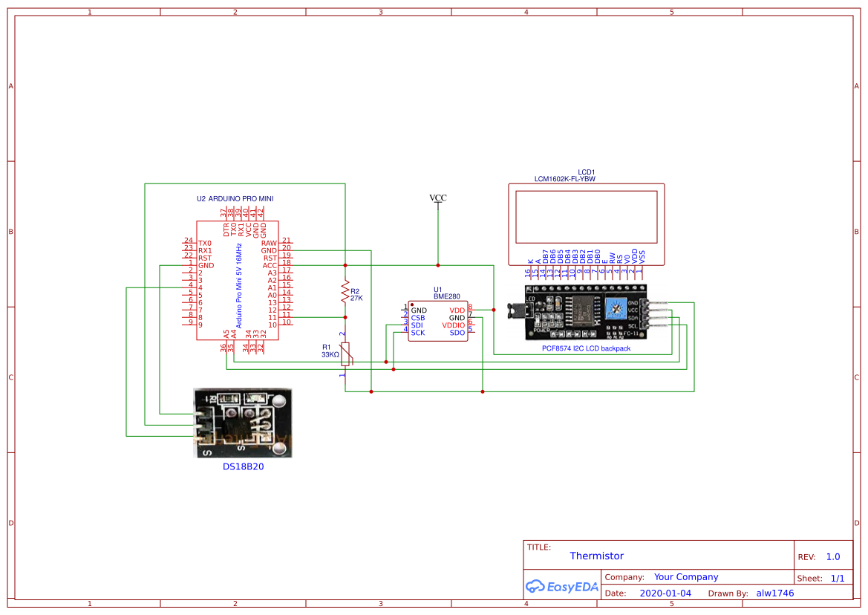This screenshot has height=615, width=868.
Task: Select resistor R2 labeled 27K
Action: 345,291
